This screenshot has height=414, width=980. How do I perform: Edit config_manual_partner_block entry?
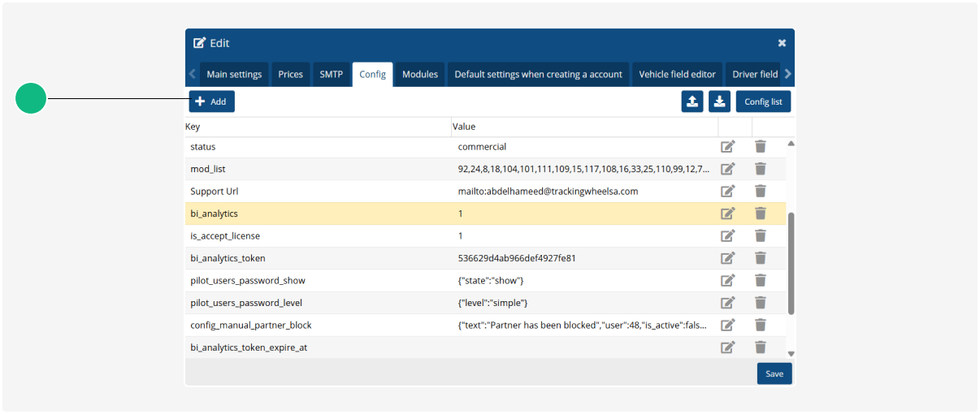coord(728,326)
